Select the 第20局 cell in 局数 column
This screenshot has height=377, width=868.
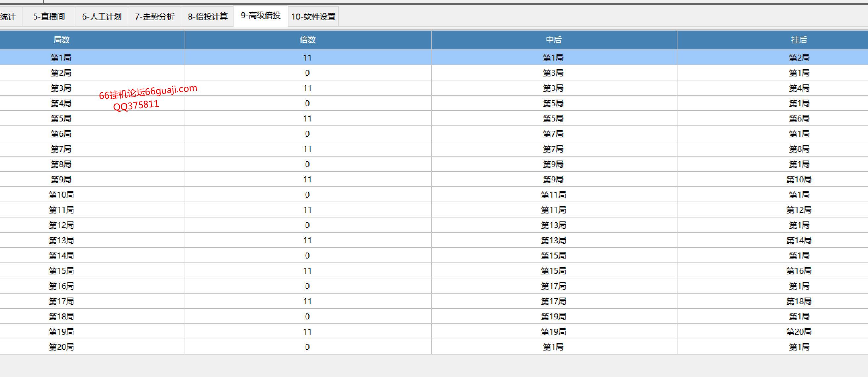(92, 347)
